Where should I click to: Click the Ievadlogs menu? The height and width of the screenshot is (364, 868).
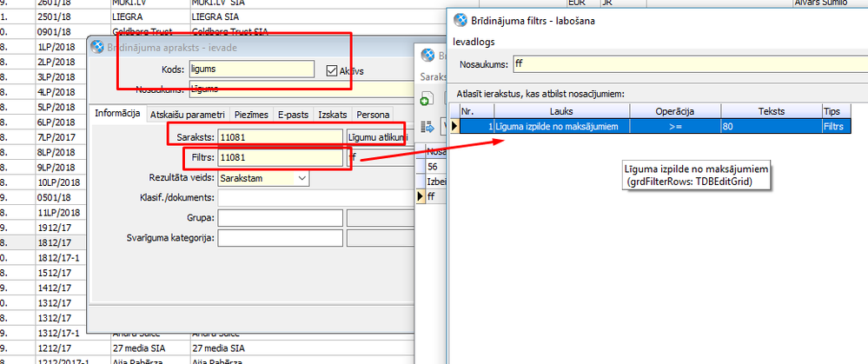click(x=474, y=42)
